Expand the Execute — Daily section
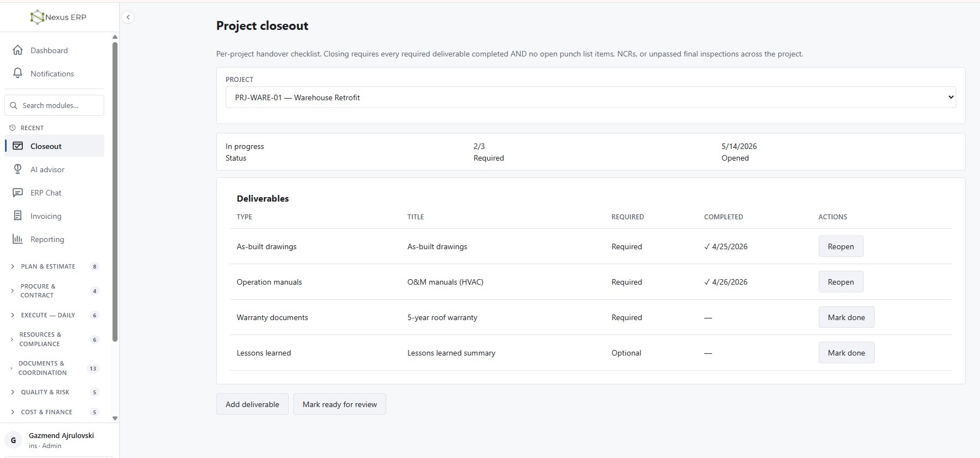This screenshot has width=980, height=458. click(x=54, y=315)
